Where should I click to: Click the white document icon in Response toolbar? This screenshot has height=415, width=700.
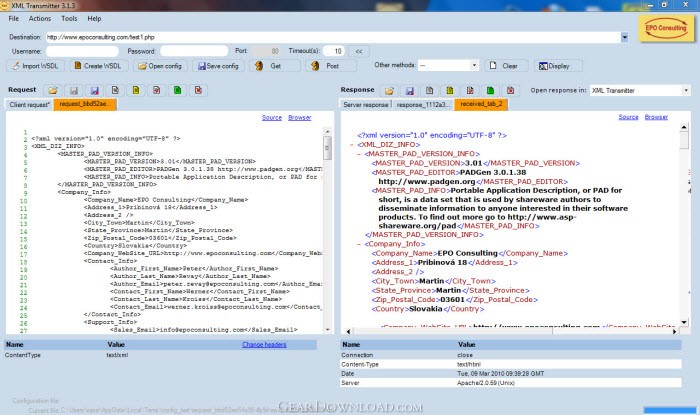coord(429,91)
